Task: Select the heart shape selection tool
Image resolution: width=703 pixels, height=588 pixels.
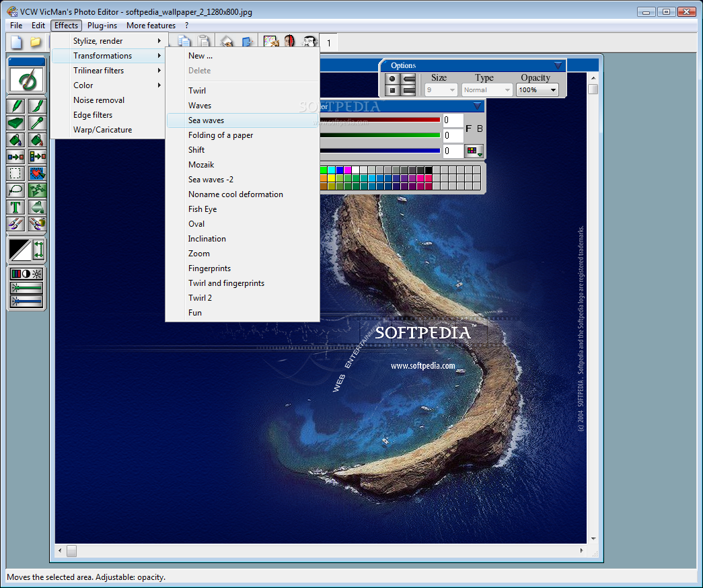Action: tap(37, 174)
